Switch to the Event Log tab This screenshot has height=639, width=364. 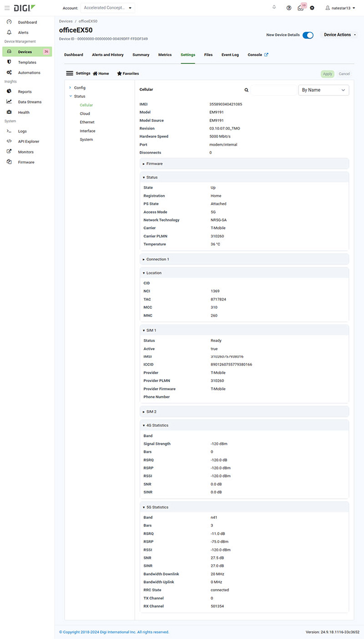point(230,55)
